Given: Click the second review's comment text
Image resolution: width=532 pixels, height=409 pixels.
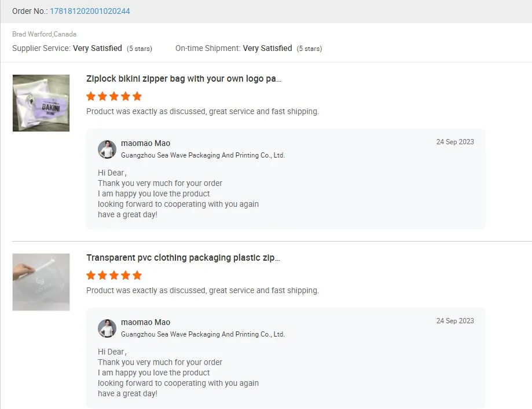Looking at the screenshot, I should tap(202, 290).
